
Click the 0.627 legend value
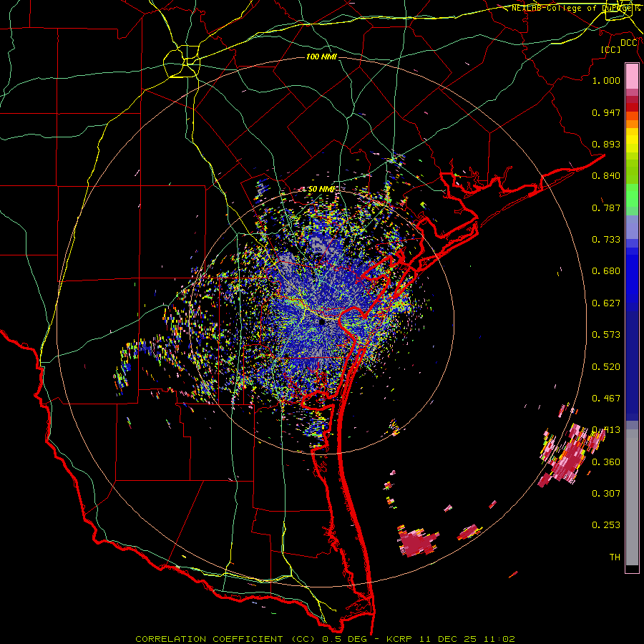(x=606, y=303)
